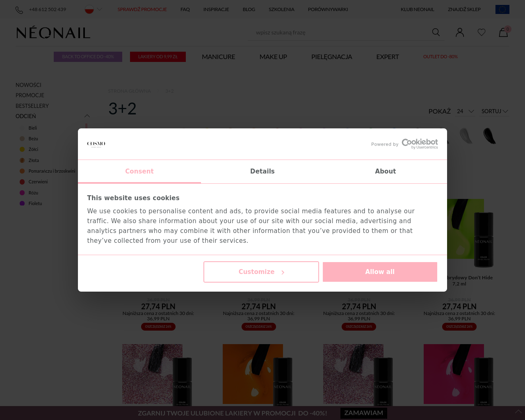The height and width of the screenshot is (420, 525).
Task: Open the wishlist heart icon
Action: tap(482, 32)
